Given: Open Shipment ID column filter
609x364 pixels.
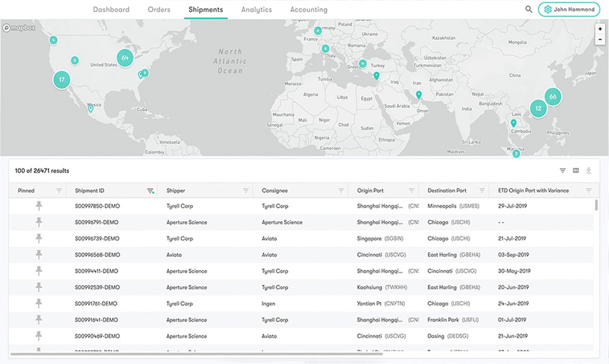Looking at the screenshot, I should pyautogui.click(x=150, y=191).
